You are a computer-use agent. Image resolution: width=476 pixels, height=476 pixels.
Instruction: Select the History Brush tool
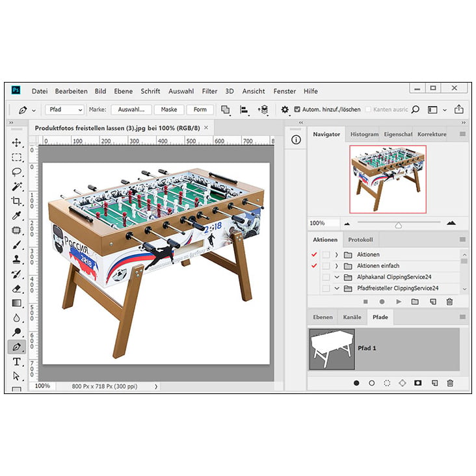(x=16, y=274)
